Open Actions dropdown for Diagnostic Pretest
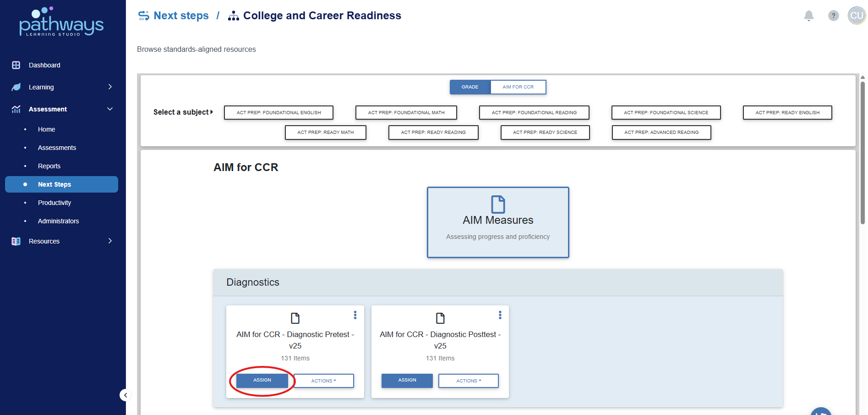Image resolution: width=868 pixels, height=415 pixels. (x=324, y=381)
